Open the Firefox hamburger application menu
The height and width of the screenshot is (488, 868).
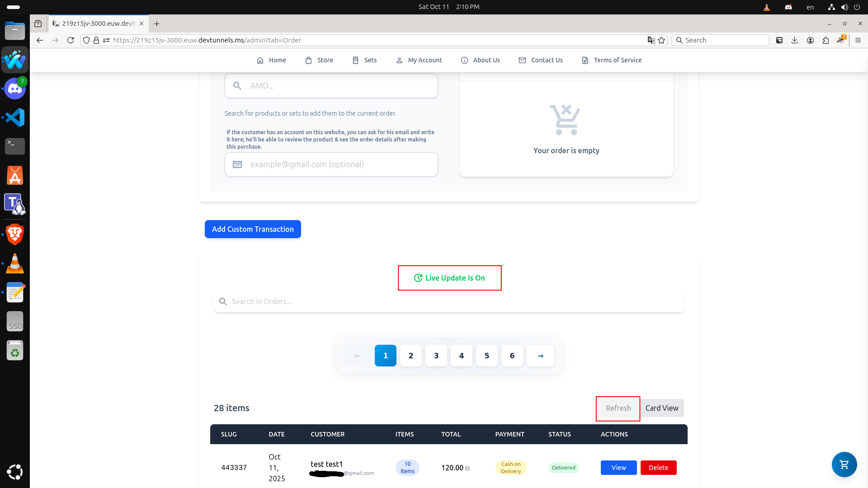(x=858, y=40)
